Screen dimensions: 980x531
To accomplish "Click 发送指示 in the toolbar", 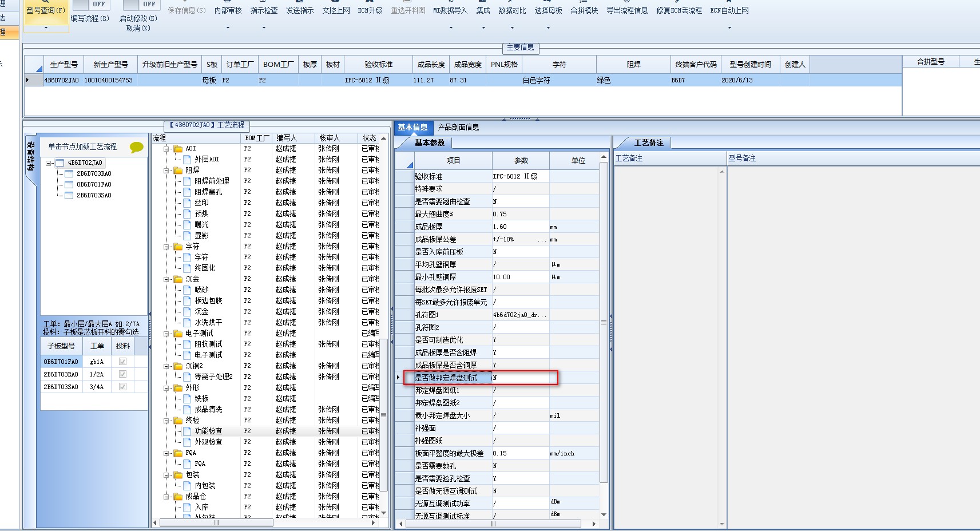I will pos(300,10).
